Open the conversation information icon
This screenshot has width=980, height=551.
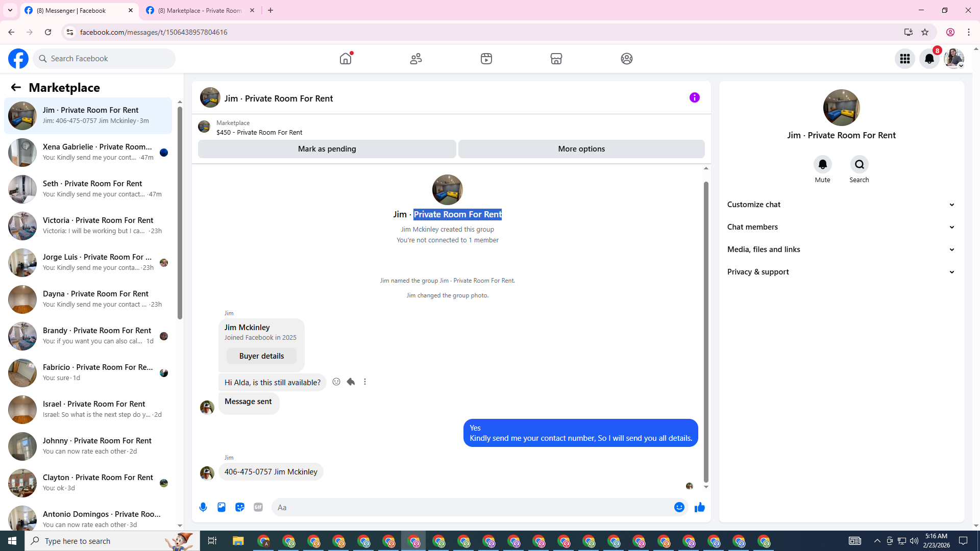click(x=695, y=97)
